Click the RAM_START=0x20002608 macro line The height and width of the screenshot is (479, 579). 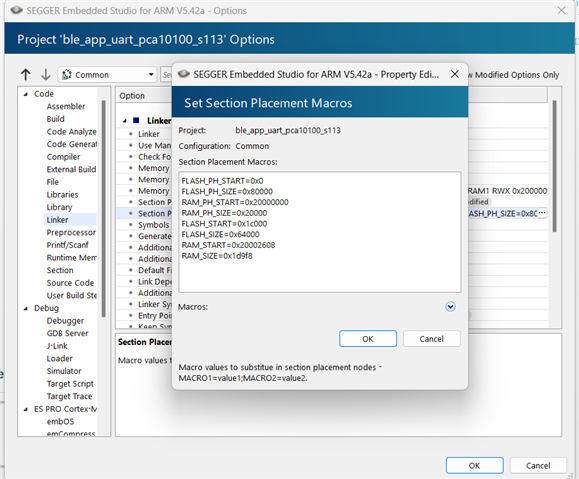point(228,245)
